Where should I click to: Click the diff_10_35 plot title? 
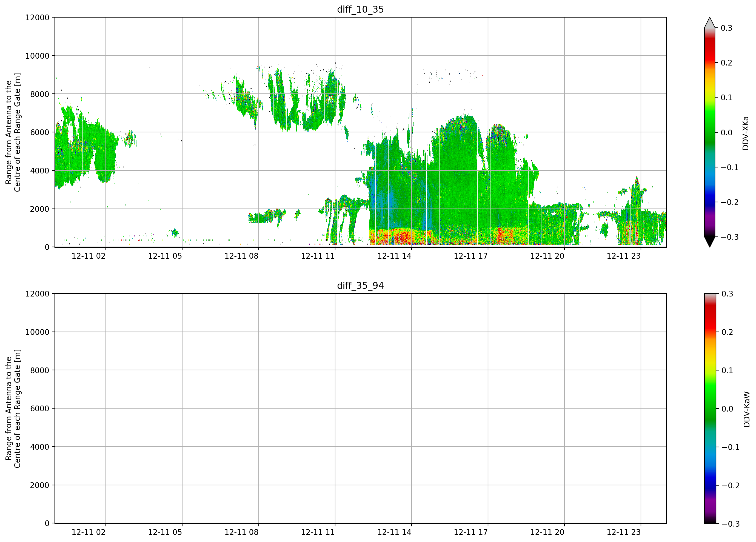[360, 9]
